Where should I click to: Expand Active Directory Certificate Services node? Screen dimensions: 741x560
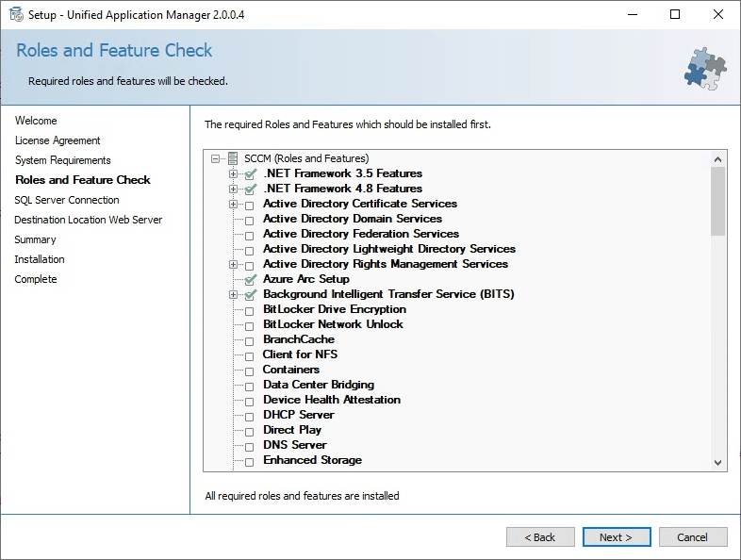[x=233, y=205]
